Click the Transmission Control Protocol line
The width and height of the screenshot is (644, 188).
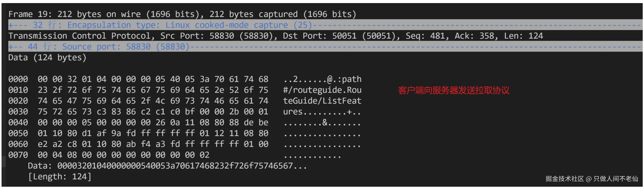tap(275, 36)
